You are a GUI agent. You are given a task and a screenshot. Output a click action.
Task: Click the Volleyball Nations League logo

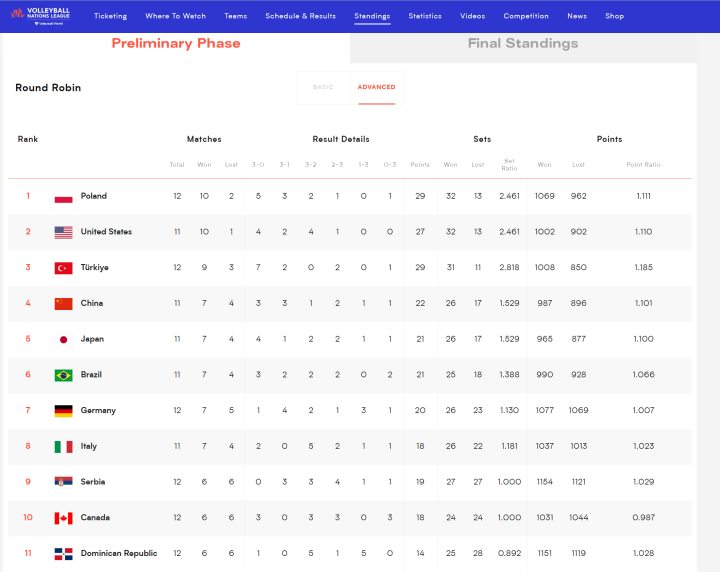tap(40, 16)
